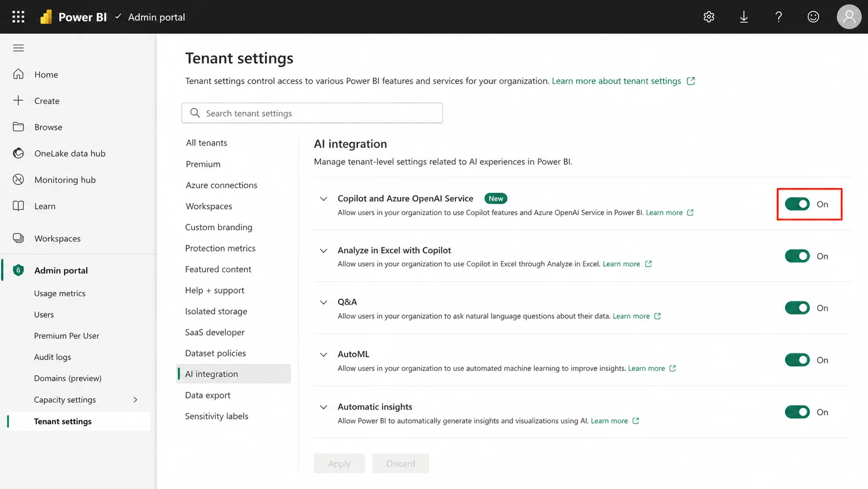Open Premium Per User item
The image size is (868, 489).
[x=66, y=336]
